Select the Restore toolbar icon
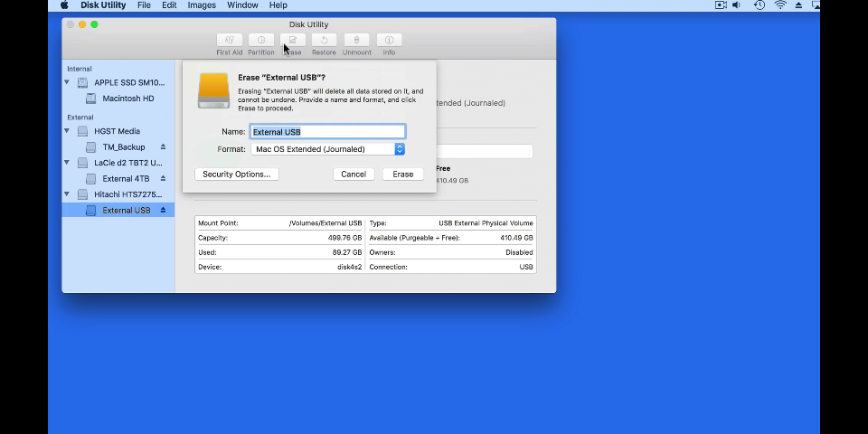The width and height of the screenshot is (868, 434). (x=325, y=40)
